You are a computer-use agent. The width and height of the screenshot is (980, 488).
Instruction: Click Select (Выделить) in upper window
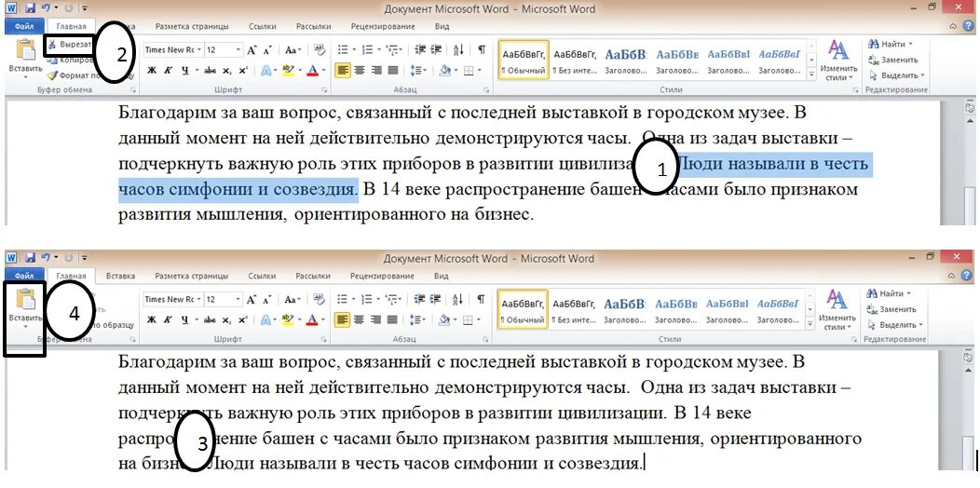click(x=895, y=75)
